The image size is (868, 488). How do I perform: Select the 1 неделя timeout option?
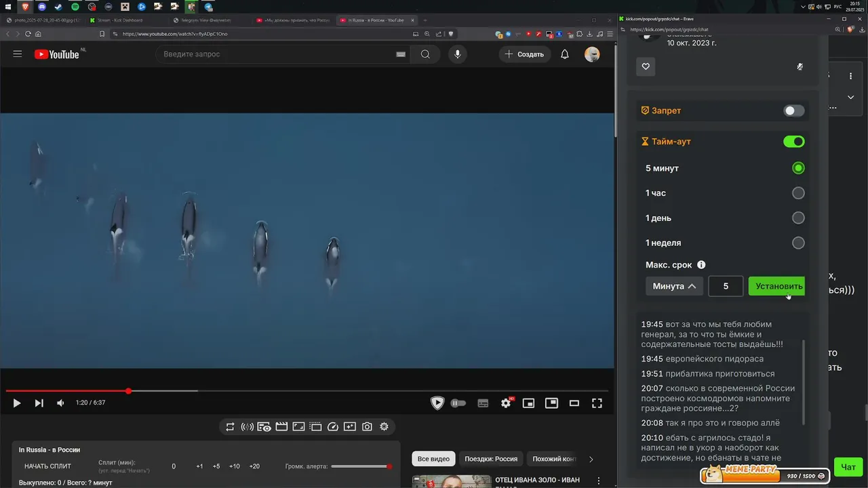pyautogui.click(x=798, y=243)
